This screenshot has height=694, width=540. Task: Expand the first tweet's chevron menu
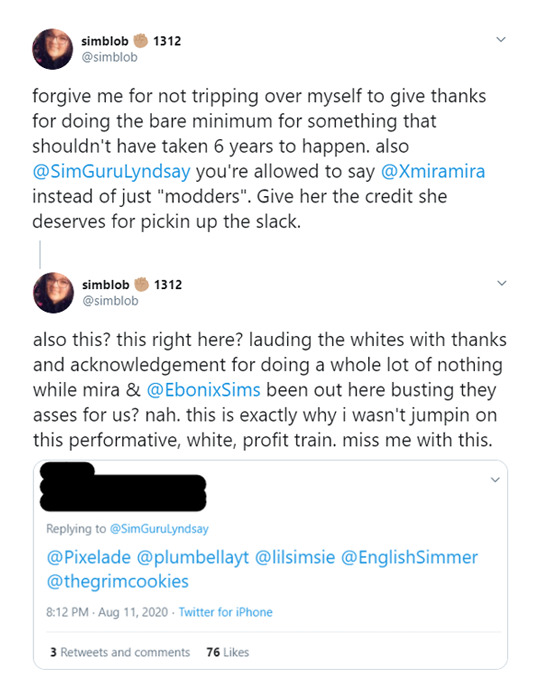coord(501,39)
